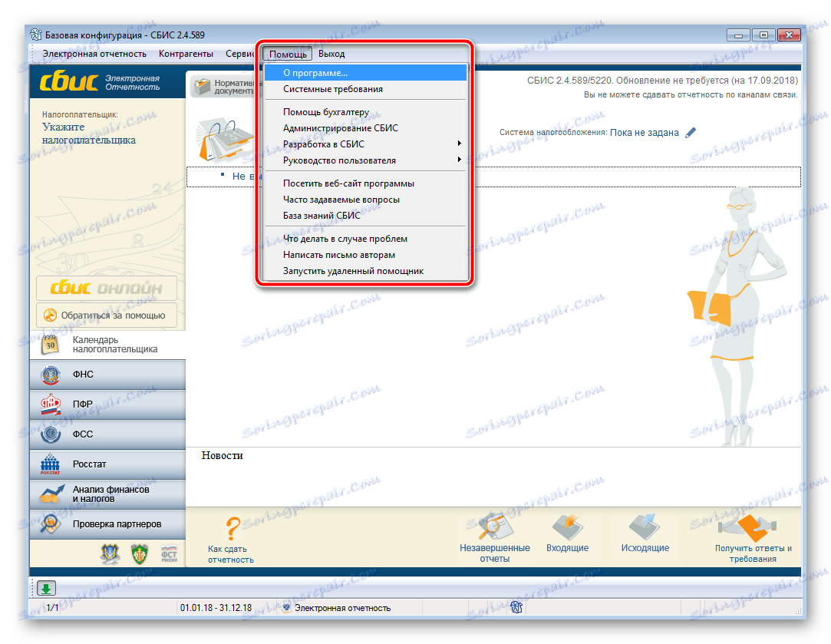This screenshot has height=644, width=831.
Task: Click the blue-gold eagle emblem icon
Action: pos(110,554)
